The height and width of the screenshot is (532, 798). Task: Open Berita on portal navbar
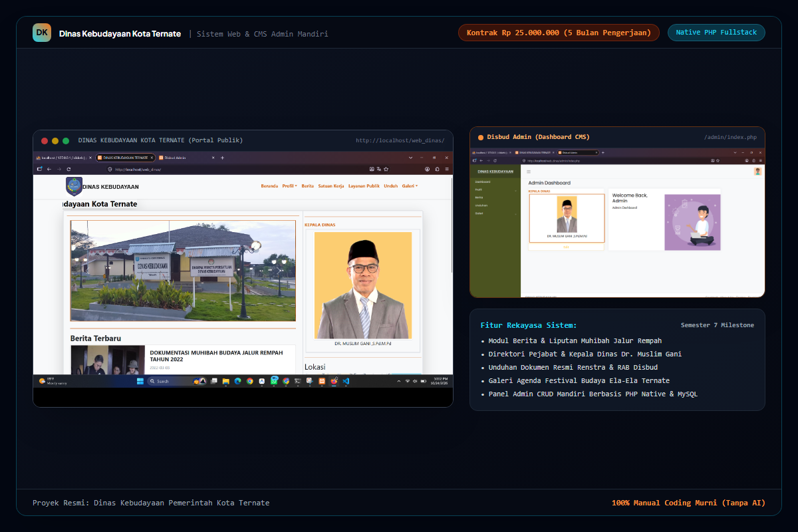(x=307, y=186)
